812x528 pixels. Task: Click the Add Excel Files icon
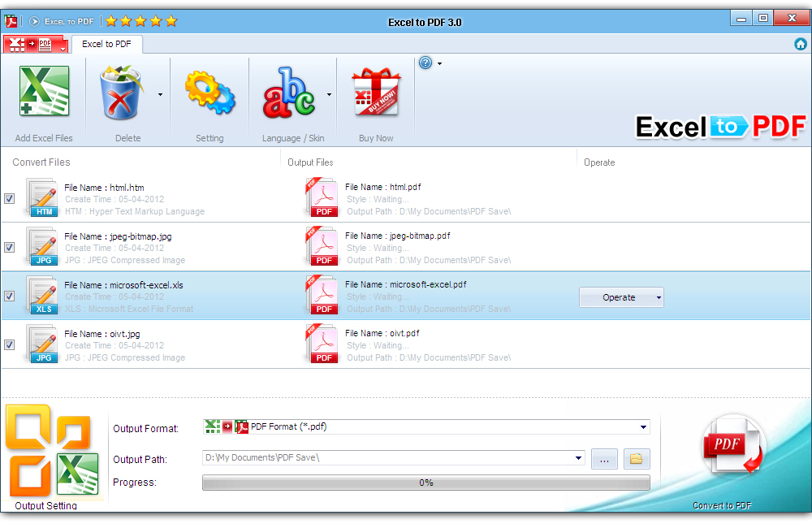[x=44, y=91]
